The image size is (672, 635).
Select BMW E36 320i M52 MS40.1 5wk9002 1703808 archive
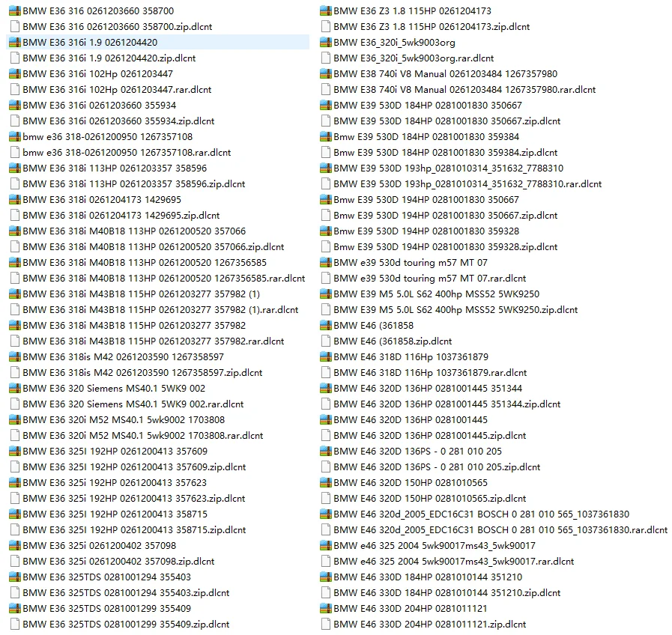(x=117, y=420)
